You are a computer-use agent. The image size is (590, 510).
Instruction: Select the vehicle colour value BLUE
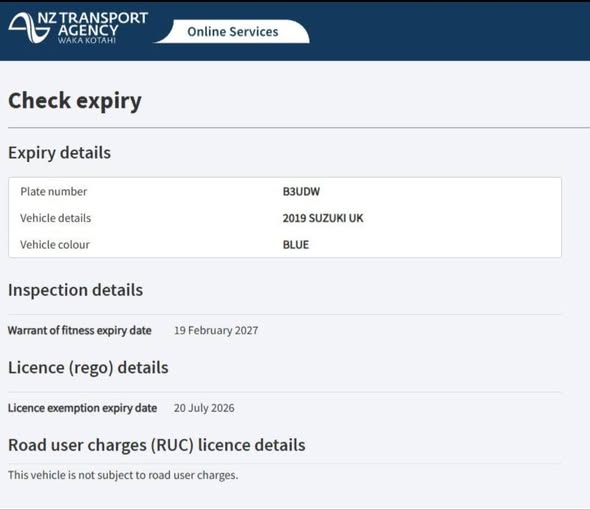296,245
